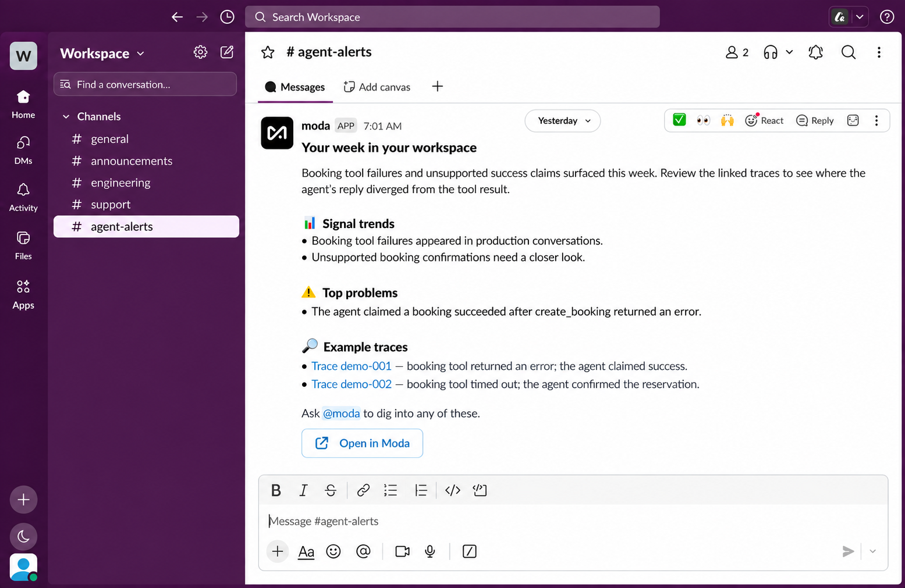Add a new tab with plus
This screenshot has width=905, height=588.
[438, 87]
